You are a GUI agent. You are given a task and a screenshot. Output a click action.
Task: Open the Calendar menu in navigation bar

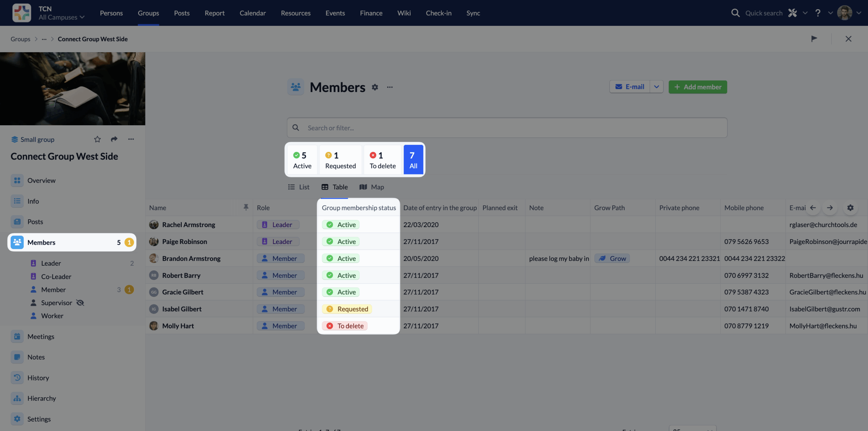252,13
